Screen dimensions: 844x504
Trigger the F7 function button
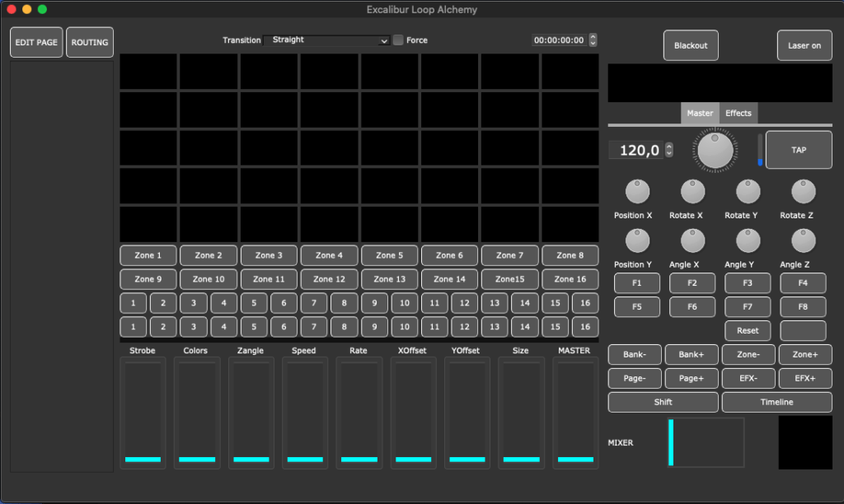[748, 306]
